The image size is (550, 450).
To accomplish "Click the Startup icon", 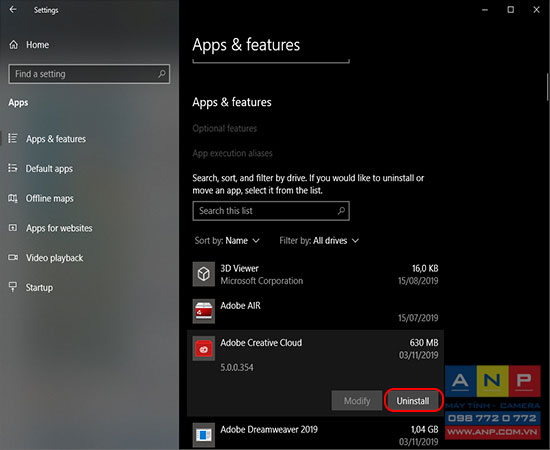I will point(13,287).
